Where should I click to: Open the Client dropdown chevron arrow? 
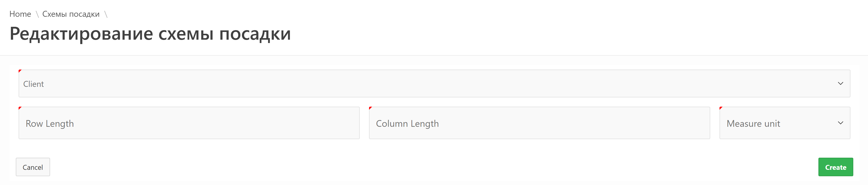click(840, 83)
